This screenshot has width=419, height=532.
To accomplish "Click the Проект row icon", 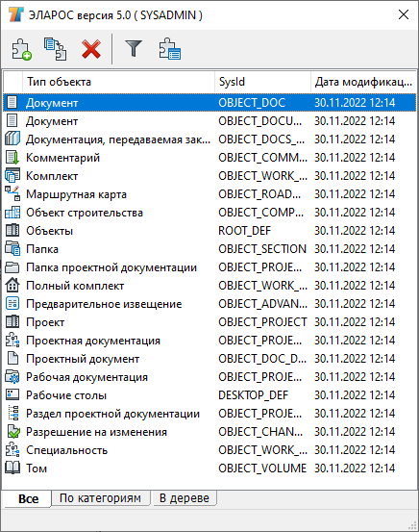I will (12, 322).
